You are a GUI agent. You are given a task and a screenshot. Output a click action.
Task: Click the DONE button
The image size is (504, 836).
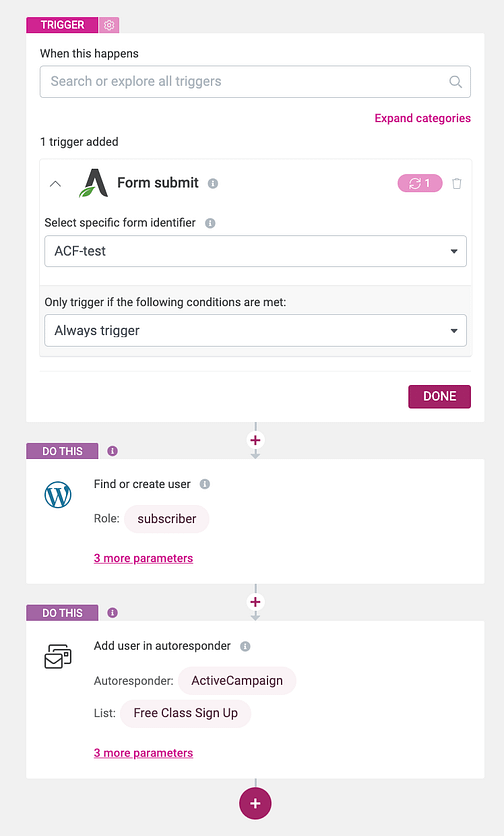coord(439,397)
